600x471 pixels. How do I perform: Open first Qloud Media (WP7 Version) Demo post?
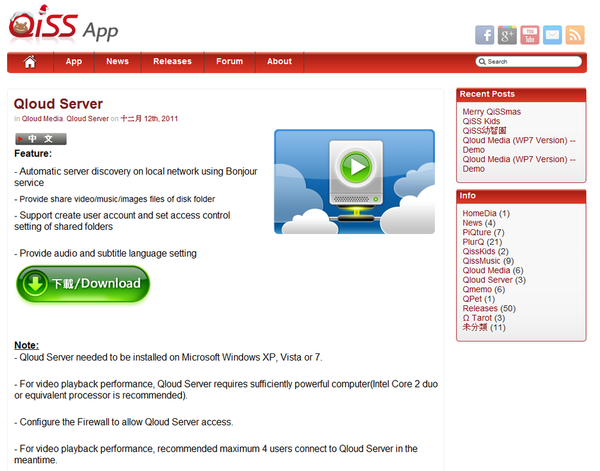(519, 145)
